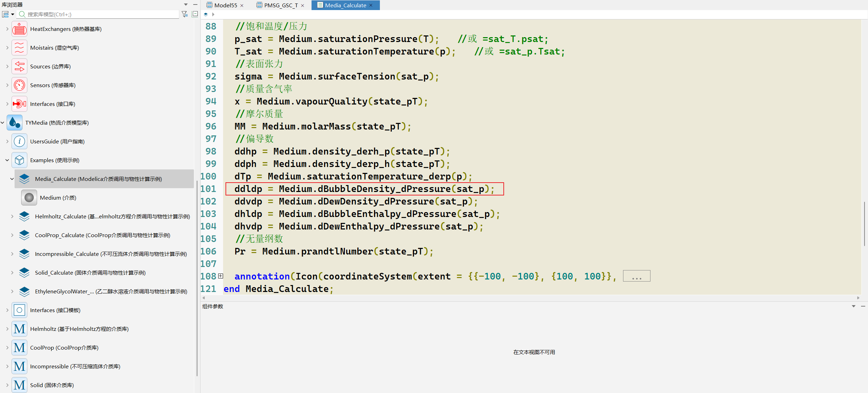The height and width of the screenshot is (393, 868).
Task: Click the horizontal scrollbar under the code editor
Action: pos(530,298)
